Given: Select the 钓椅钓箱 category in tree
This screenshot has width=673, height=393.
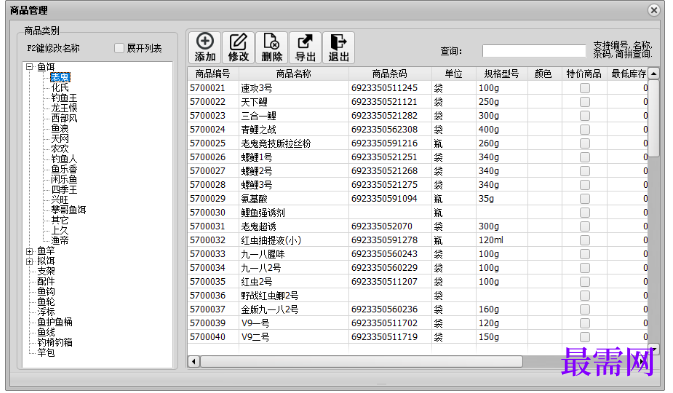Looking at the screenshot, I should click(x=55, y=343).
